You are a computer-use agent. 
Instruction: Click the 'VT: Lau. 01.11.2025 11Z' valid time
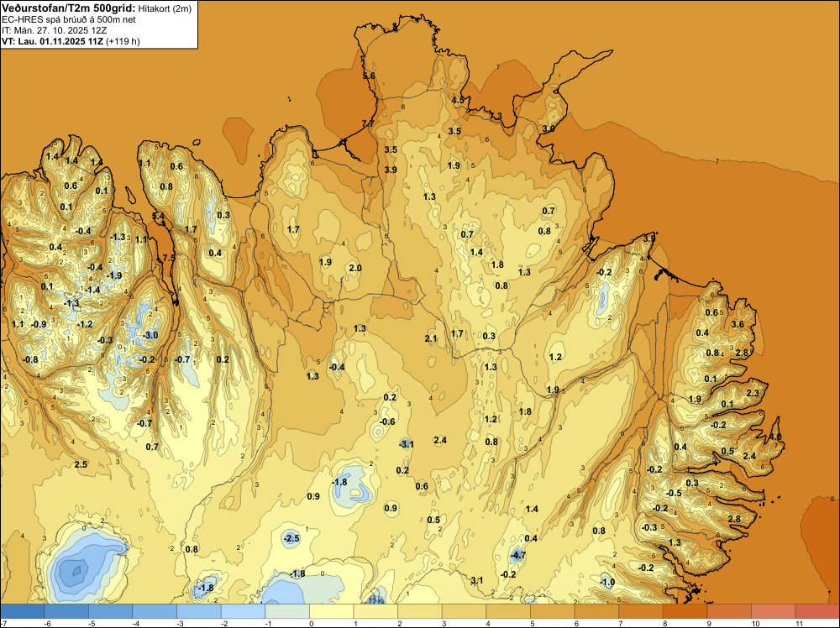52,41
